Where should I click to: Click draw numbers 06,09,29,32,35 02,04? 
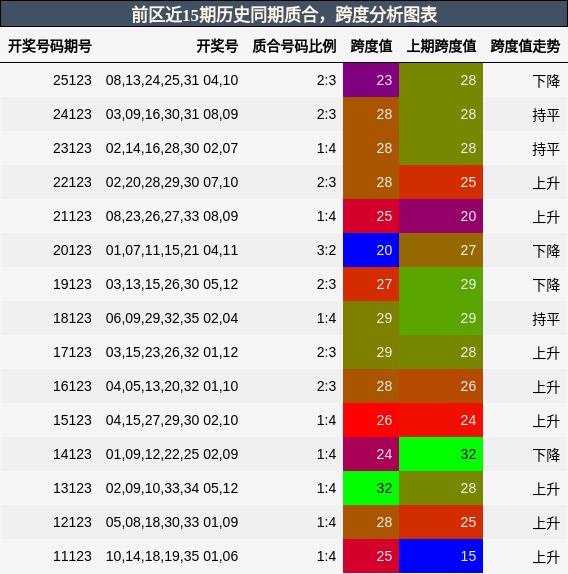[172, 318]
